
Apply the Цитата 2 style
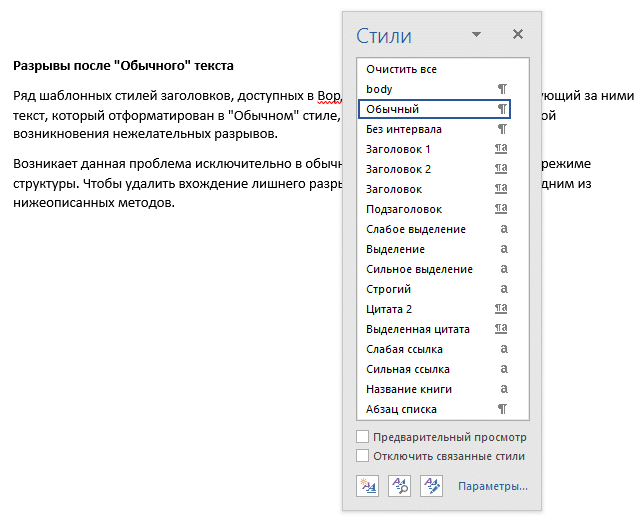click(389, 309)
